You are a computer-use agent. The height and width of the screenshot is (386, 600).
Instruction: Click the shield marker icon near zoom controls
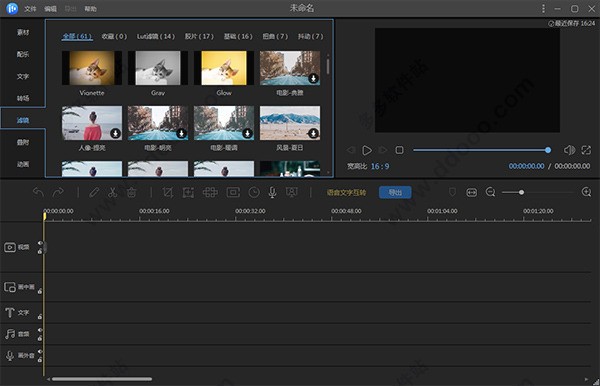(x=452, y=192)
